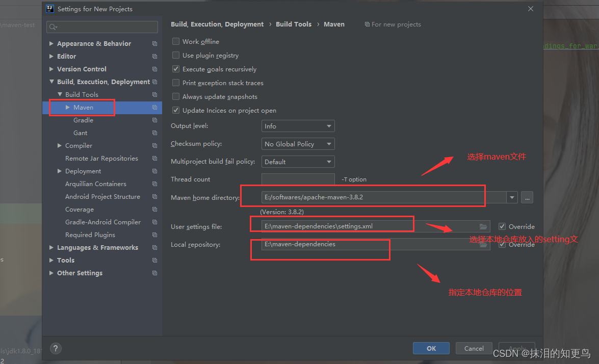Collapse the Build Tools node
The image size is (599, 364).
click(x=60, y=94)
